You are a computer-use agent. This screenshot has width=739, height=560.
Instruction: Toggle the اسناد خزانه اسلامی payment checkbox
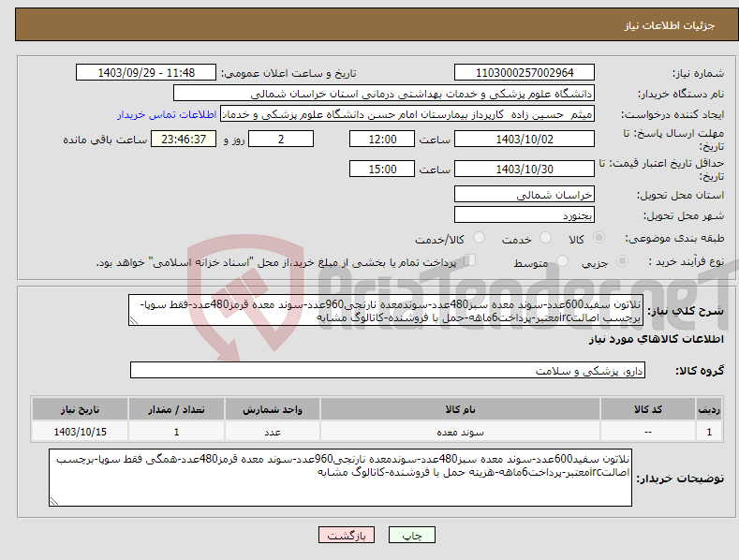470,260
